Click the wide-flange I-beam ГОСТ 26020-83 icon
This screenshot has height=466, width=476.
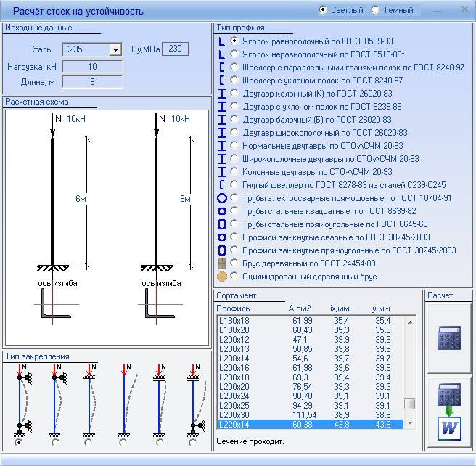(222, 133)
